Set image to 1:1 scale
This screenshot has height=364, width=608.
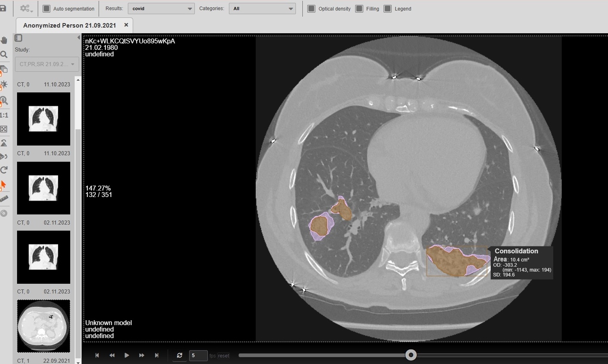4,115
